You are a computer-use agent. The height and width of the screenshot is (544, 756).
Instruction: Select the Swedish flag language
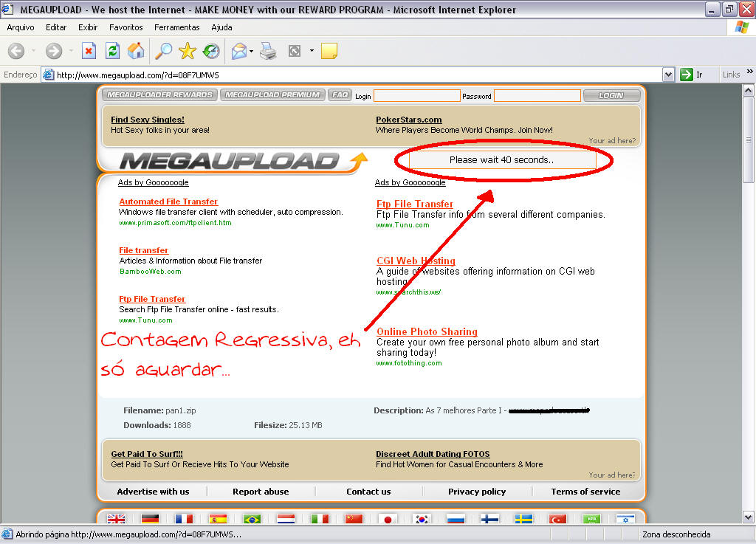point(523,519)
